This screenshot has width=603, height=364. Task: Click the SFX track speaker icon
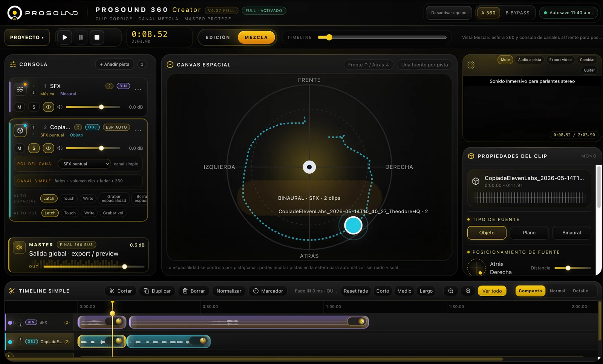tap(60, 107)
